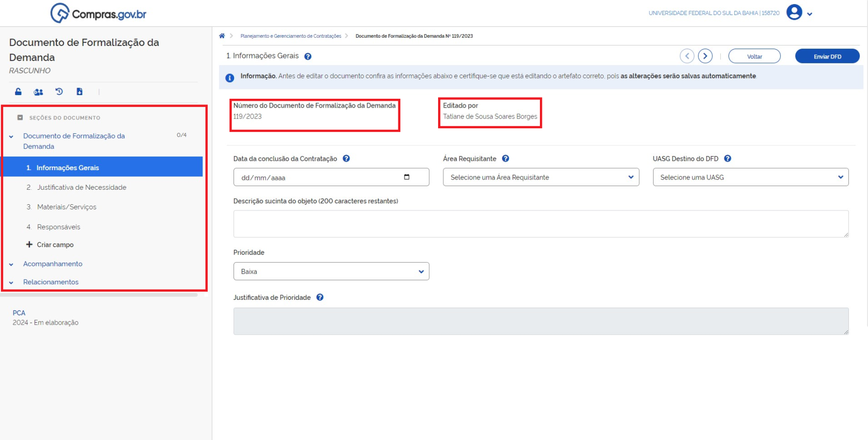This screenshot has height=440, width=868.
Task: Open help for UASG Destino do DFD
Action: click(x=727, y=159)
